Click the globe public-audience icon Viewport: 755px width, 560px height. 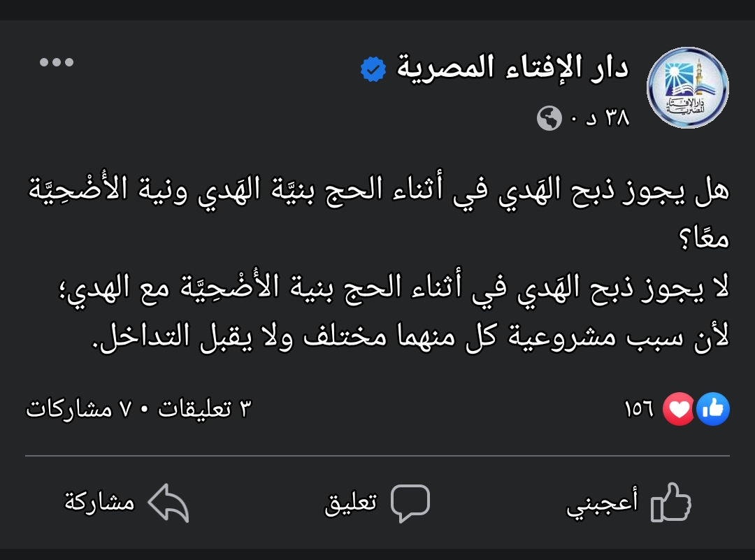tap(549, 118)
